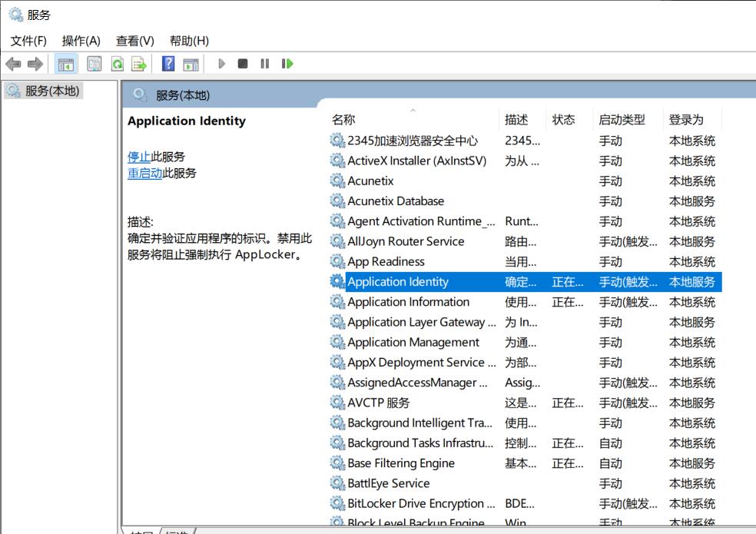Select the BattlEye Service row
This screenshot has height=534, width=756.
click(x=388, y=483)
